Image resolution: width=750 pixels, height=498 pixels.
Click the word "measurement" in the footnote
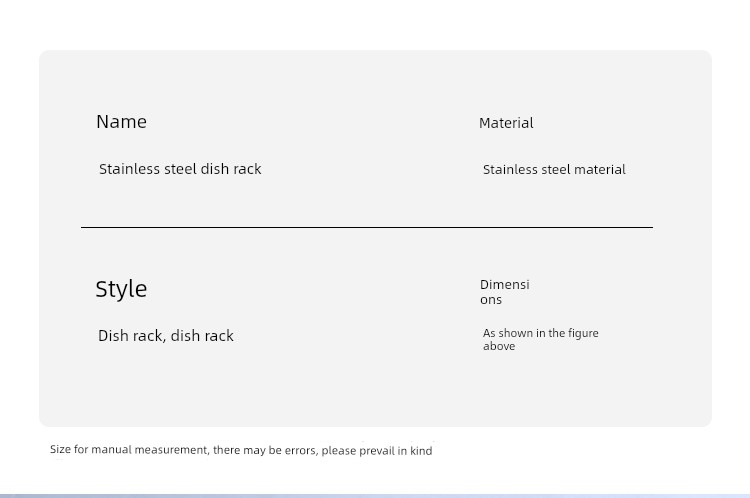click(x=172, y=450)
